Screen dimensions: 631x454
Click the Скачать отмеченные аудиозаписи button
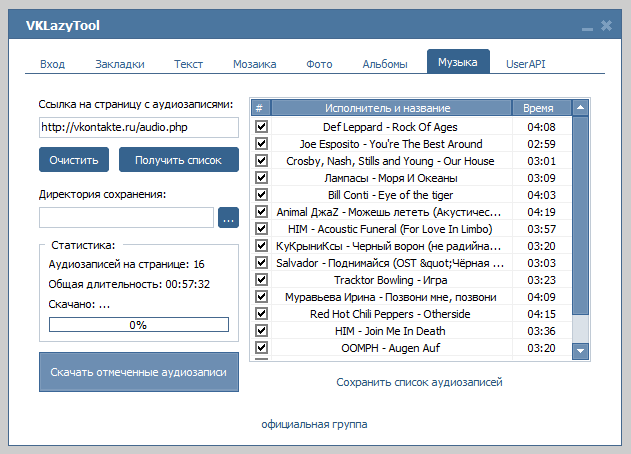139,372
